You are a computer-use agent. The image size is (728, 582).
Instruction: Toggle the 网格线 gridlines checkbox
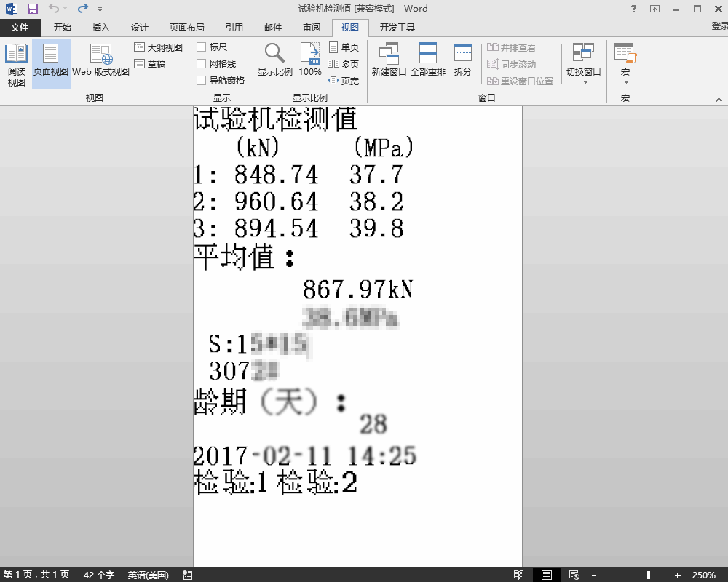[x=202, y=64]
